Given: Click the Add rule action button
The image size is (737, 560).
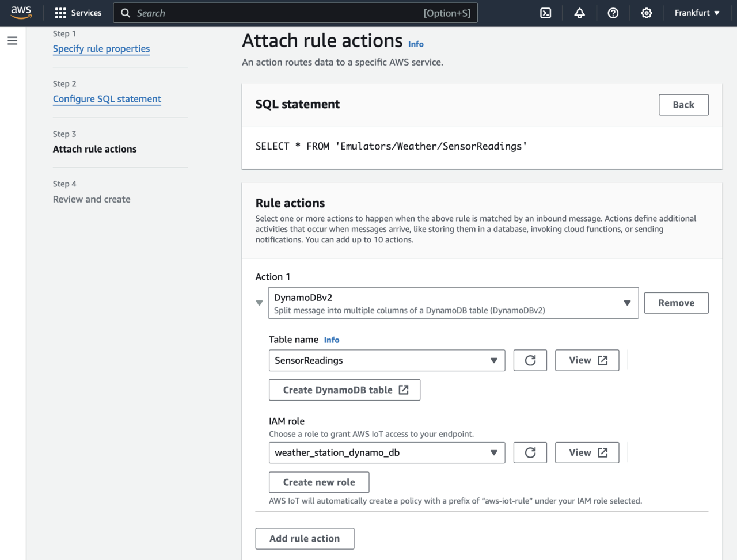Looking at the screenshot, I should tap(305, 539).
